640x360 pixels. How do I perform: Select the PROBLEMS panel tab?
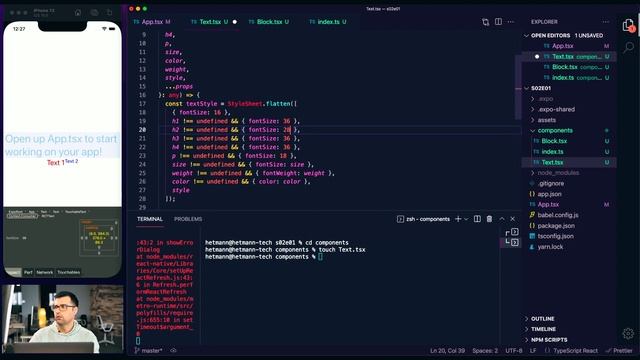[x=188, y=219]
